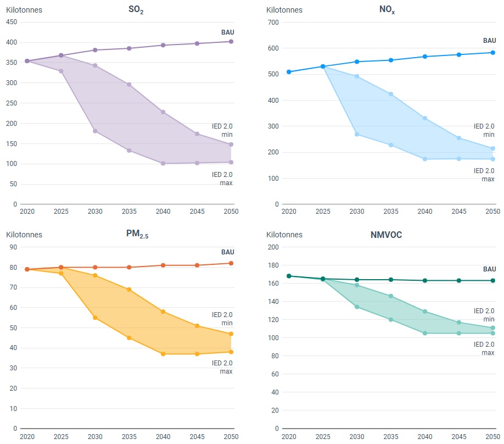
Task: Select the NMVOC BAU point at 2020
Action: [x=289, y=276]
